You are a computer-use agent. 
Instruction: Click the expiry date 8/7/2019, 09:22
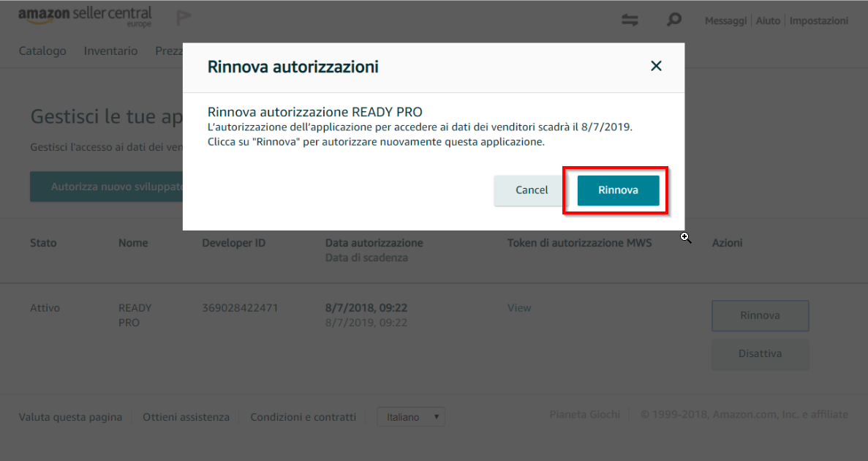point(366,323)
